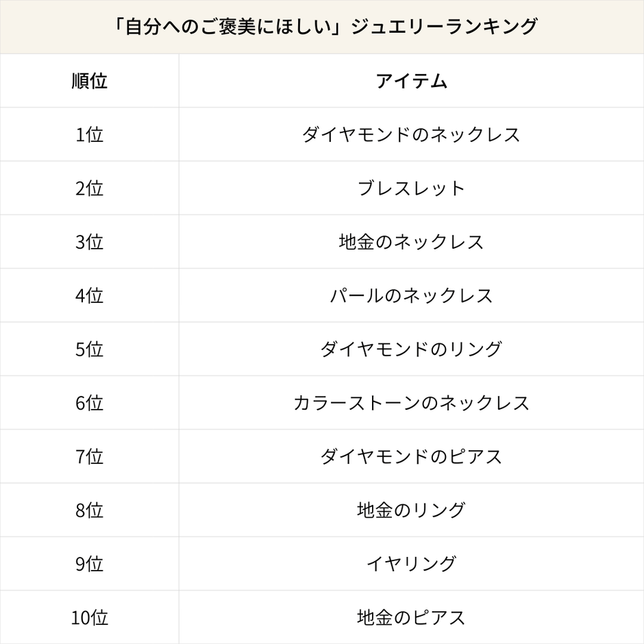Click the jewelry ranking title text
This screenshot has width=644, height=644.
pos(322,27)
